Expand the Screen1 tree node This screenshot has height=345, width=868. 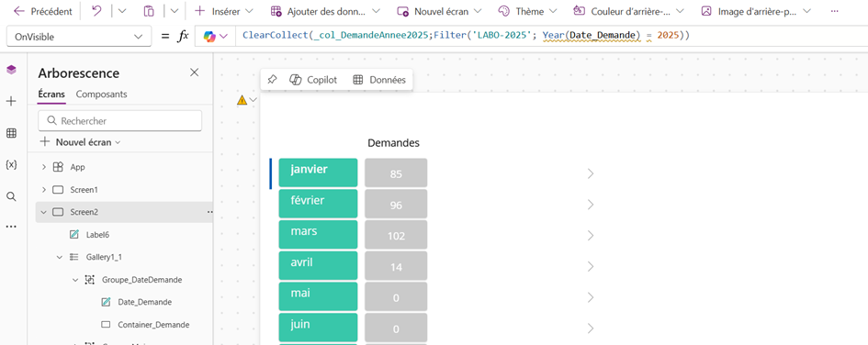(x=44, y=190)
